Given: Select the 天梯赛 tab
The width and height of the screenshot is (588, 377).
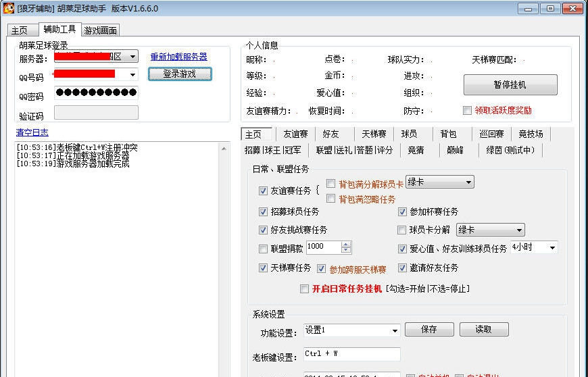Looking at the screenshot, I should 374,134.
